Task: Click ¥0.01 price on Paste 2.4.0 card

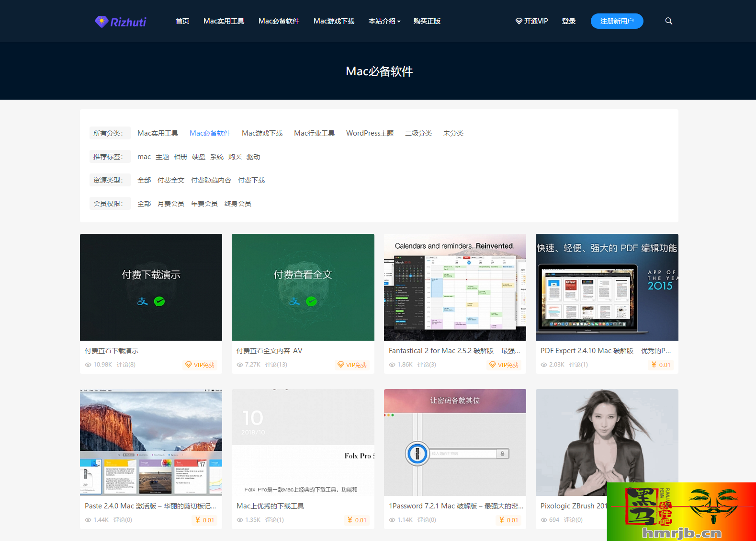Action: coord(204,520)
